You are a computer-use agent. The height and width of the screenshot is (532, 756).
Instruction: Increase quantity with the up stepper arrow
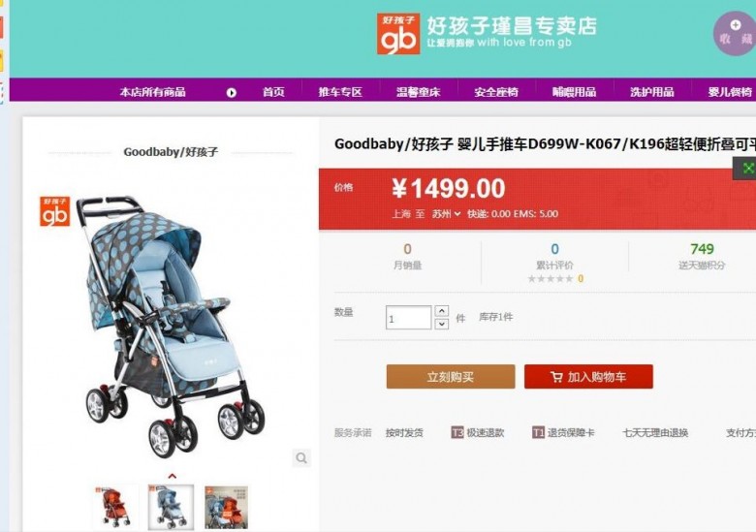pyautogui.click(x=442, y=311)
